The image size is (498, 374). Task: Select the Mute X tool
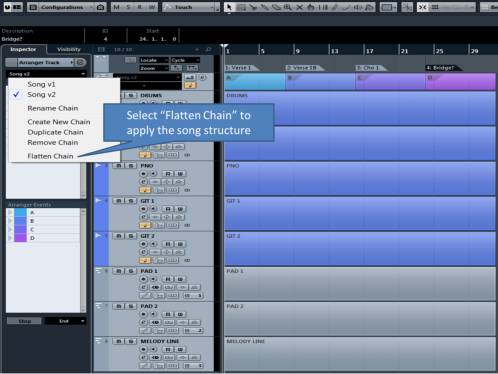[x=299, y=7]
